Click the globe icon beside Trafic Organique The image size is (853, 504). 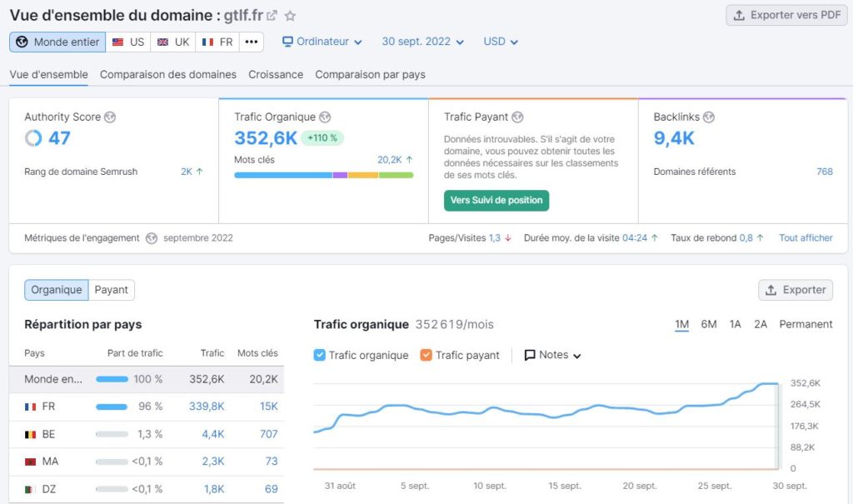tap(325, 117)
